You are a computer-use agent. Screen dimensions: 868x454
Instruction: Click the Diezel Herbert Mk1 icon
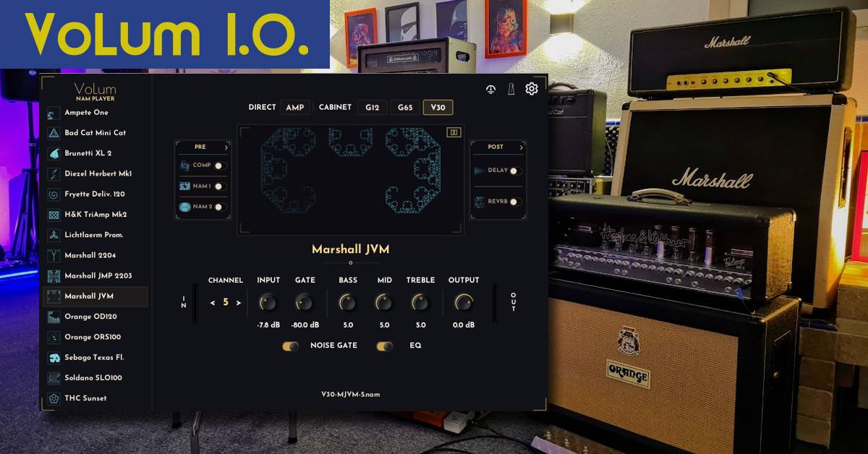pos(54,174)
